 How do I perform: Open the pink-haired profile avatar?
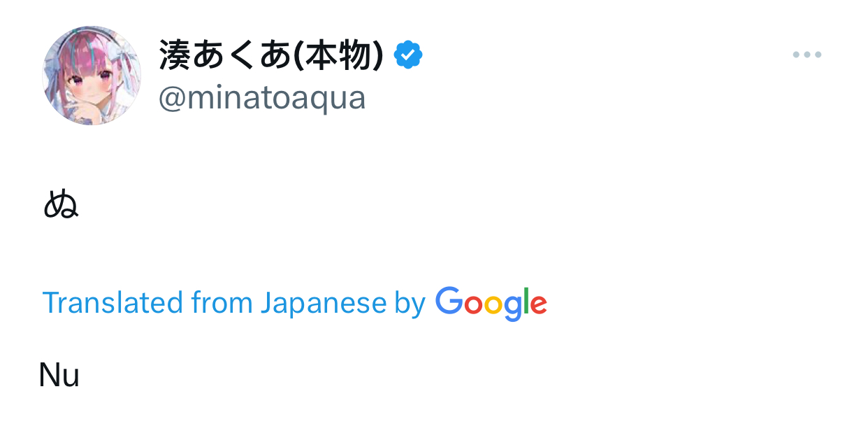[x=92, y=76]
